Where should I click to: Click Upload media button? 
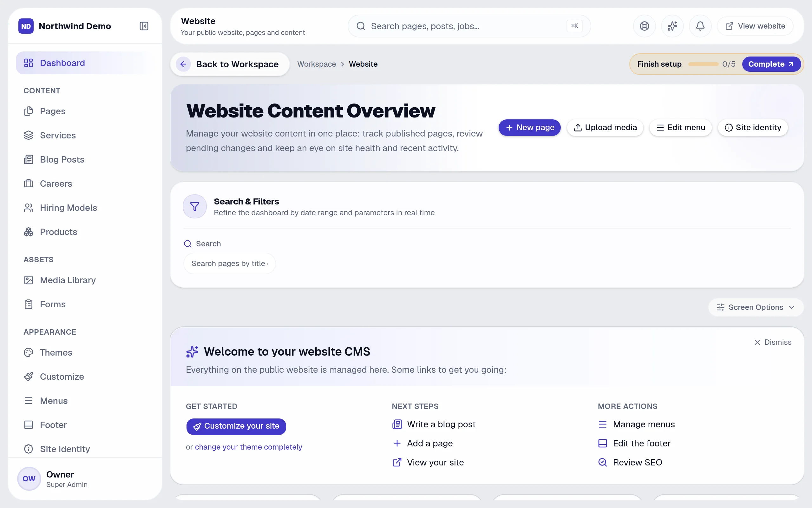pyautogui.click(x=605, y=128)
